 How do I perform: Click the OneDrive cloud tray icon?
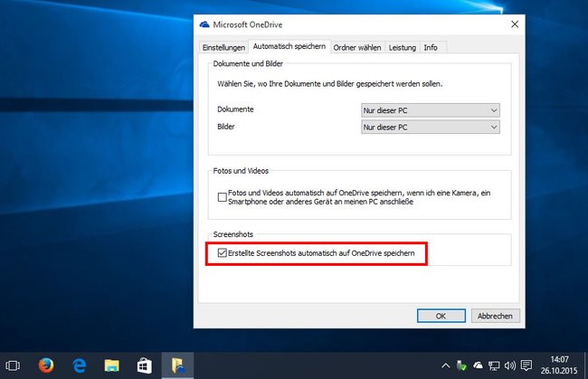478,365
